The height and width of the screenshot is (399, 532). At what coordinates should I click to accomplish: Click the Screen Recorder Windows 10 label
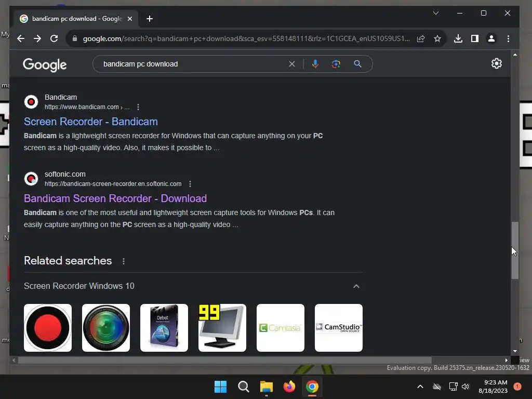[79, 286]
